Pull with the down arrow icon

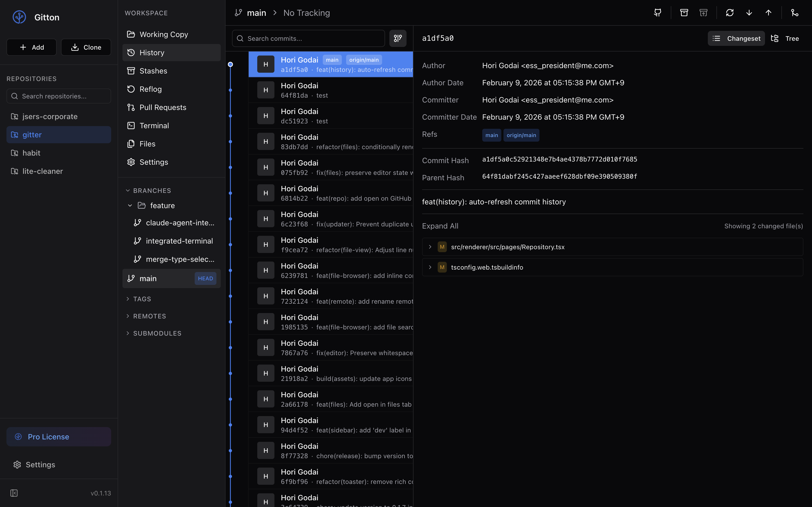click(749, 13)
